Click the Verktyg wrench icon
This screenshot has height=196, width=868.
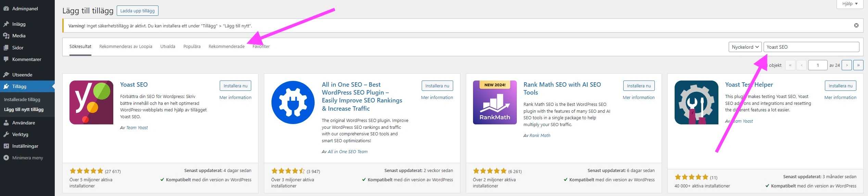pyautogui.click(x=6, y=134)
